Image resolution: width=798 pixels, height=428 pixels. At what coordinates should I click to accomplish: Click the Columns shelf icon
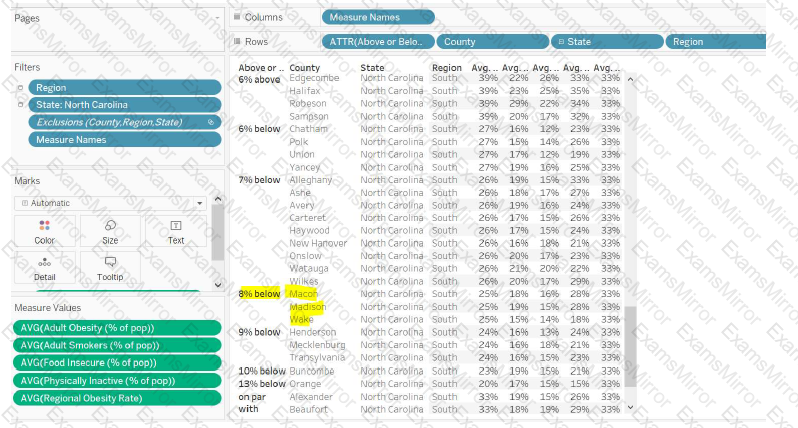point(237,17)
